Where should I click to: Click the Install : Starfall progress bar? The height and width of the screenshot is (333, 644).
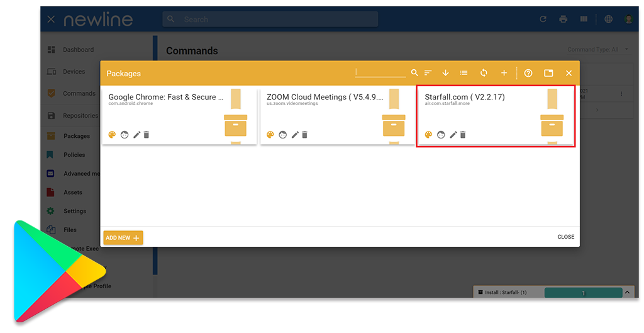coord(583,293)
